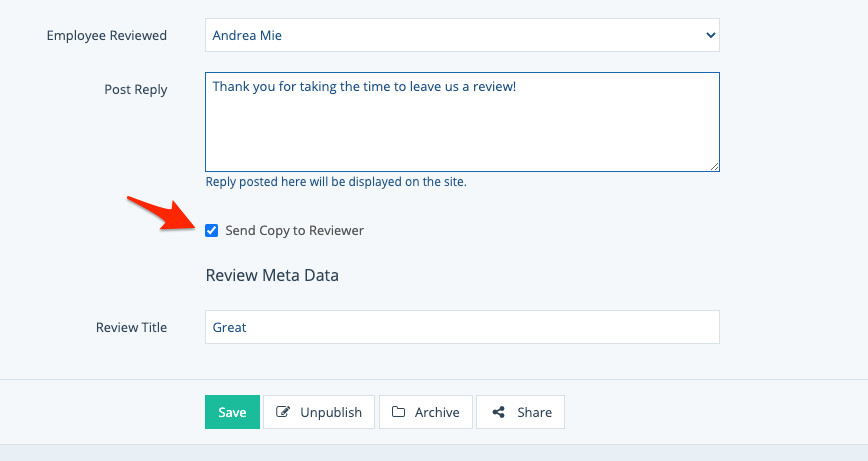Click the folder icon on Archive
Viewport: 868px width, 461px height.
click(x=398, y=412)
